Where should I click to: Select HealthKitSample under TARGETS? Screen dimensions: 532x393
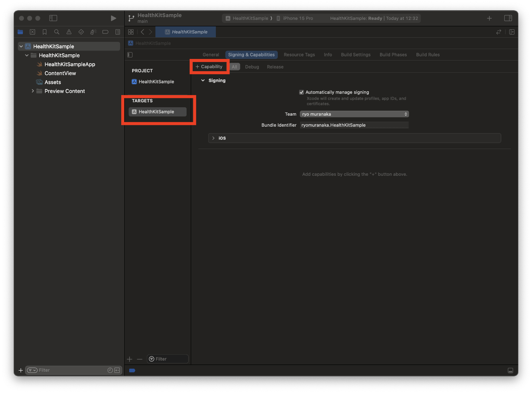[157, 112]
